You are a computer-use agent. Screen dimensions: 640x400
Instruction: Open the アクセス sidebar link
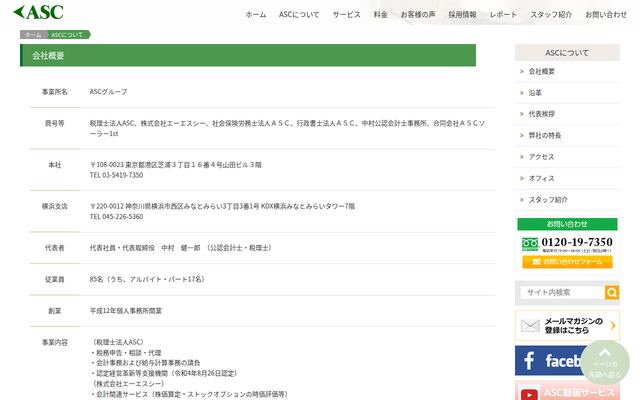coord(541,157)
